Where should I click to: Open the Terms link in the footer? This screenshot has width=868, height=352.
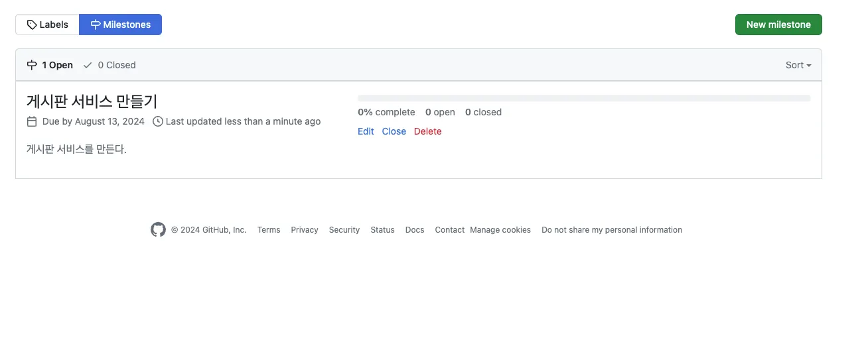click(x=269, y=230)
